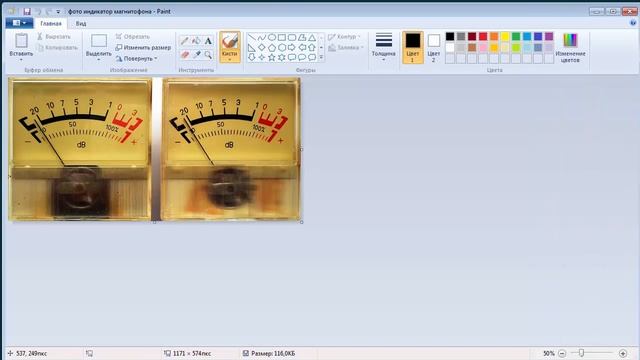The width and height of the screenshot is (640, 360).
Task: Pick the red color swatch
Action: coord(483,37)
